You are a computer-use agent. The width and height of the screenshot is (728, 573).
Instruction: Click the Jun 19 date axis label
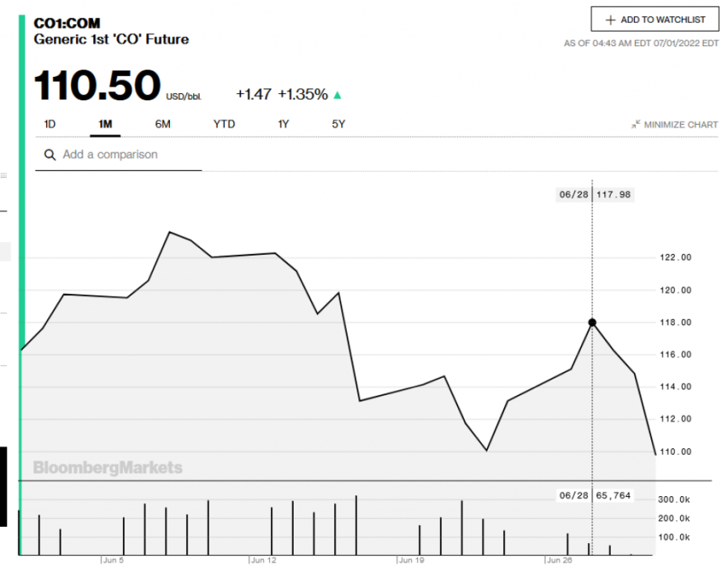(411, 560)
